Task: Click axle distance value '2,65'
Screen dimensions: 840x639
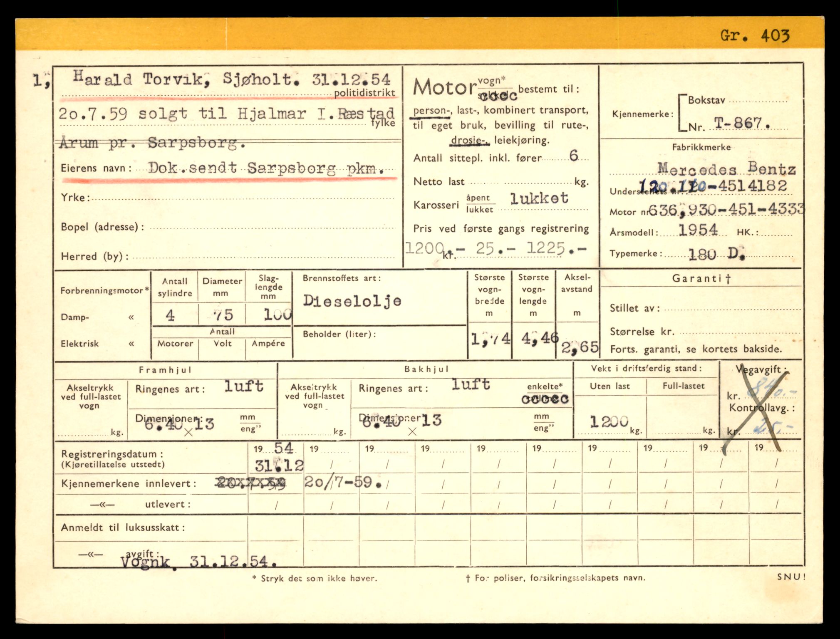Action: pyautogui.click(x=580, y=347)
